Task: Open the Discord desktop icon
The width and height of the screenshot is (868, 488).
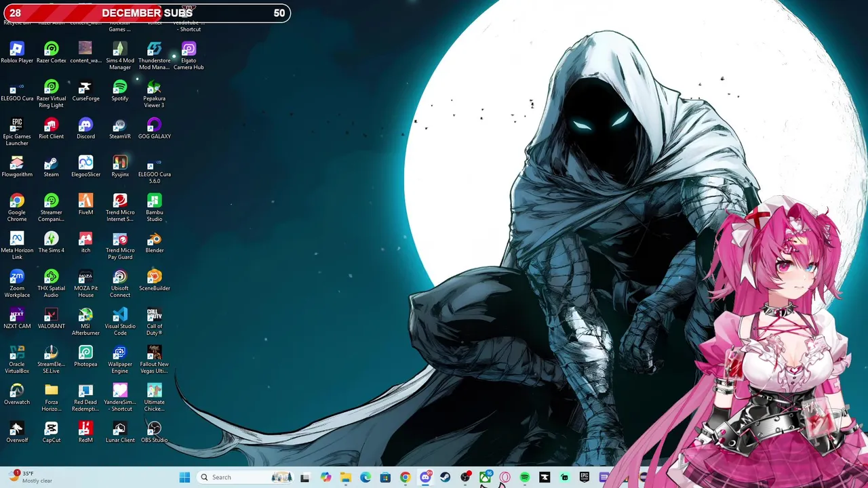Action: click(x=85, y=129)
